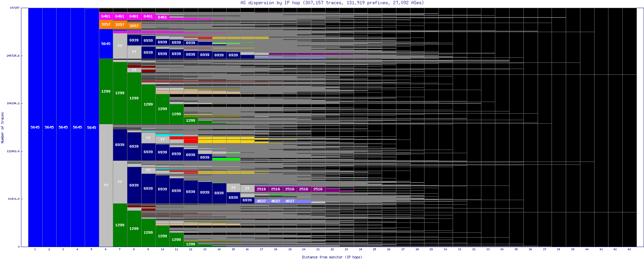Image resolution: width=644 pixels, height=259 pixels.
Task: Click x-axis tick label 6
Action: (106, 249)
